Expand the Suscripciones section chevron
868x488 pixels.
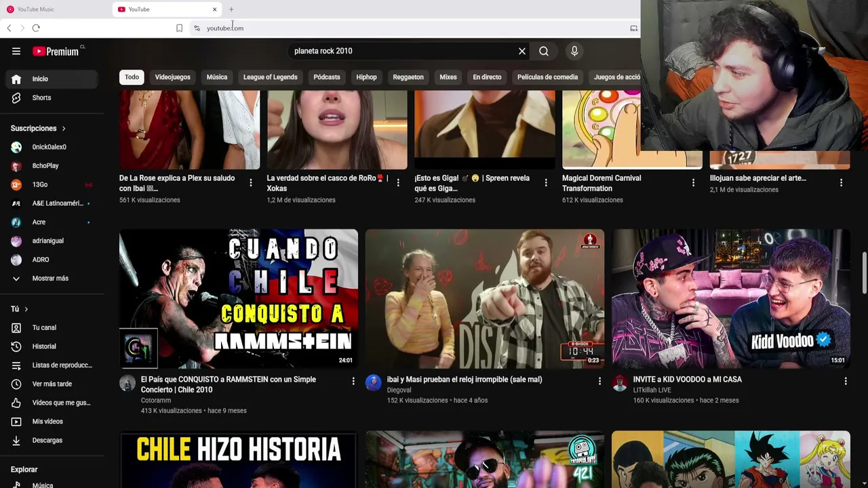coord(64,128)
